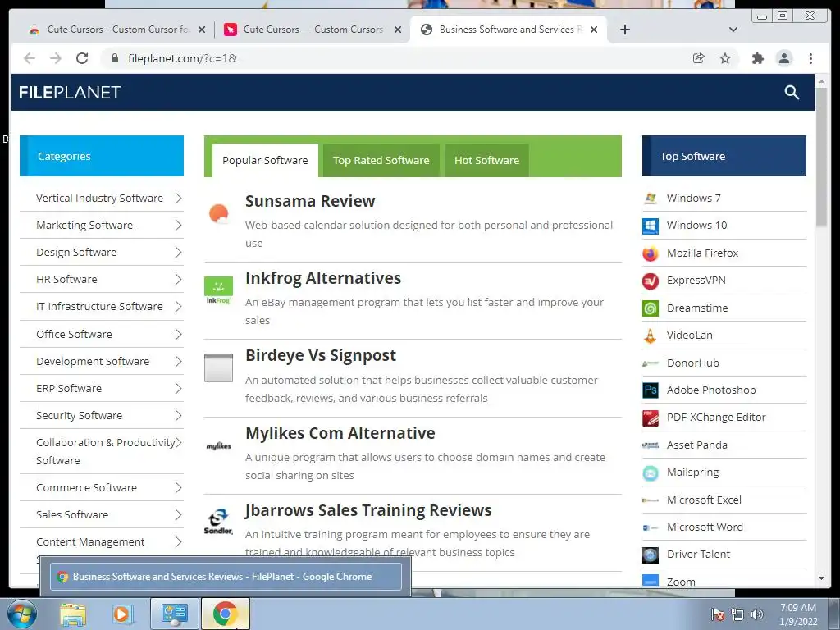This screenshot has height=630, width=840.
Task: Expand Vertical Industry Software chevron
Action: click(x=178, y=199)
